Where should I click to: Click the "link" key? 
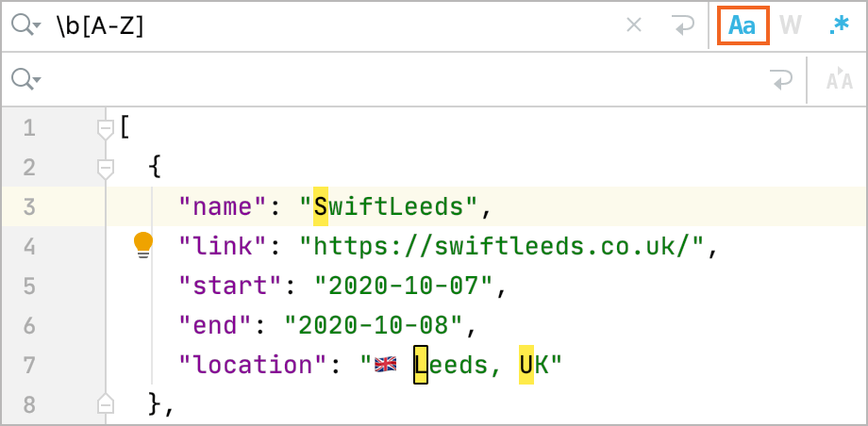(x=223, y=246)
